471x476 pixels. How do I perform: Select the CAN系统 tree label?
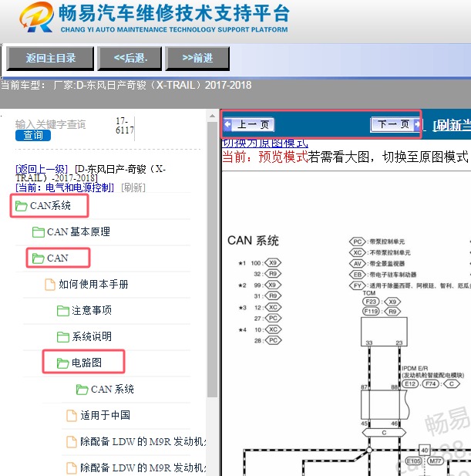click(x=50, y=206)
